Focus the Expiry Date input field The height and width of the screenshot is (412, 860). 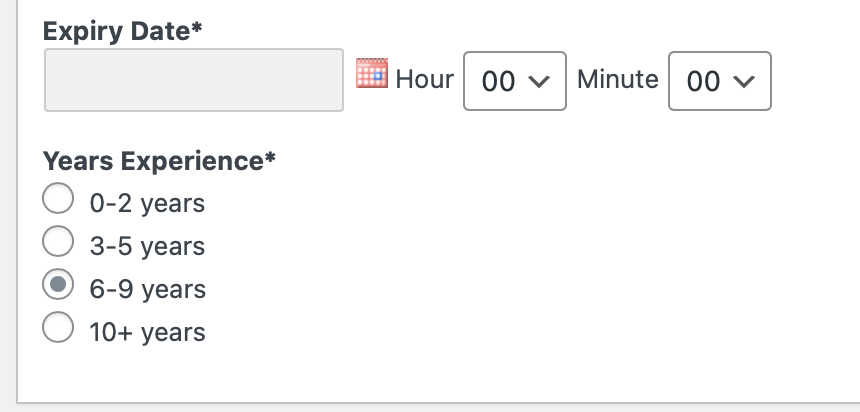coord(194,80)
